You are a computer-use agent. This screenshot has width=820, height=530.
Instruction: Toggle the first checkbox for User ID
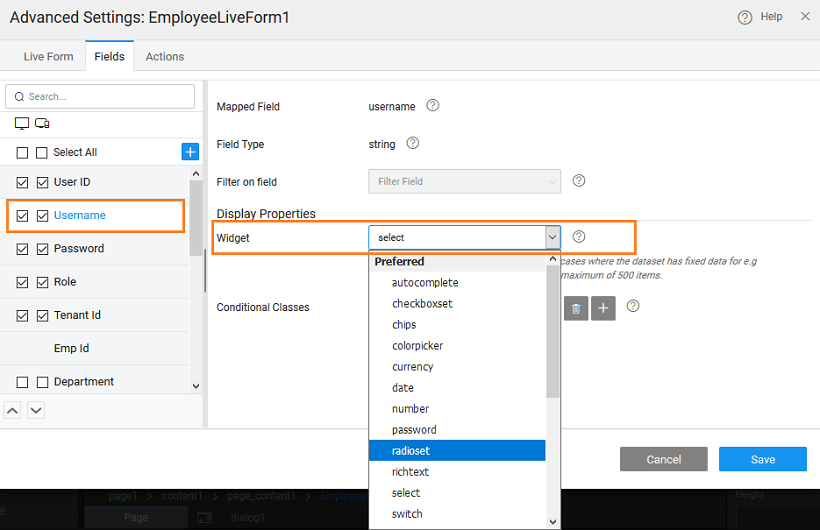tap(23, 183)
